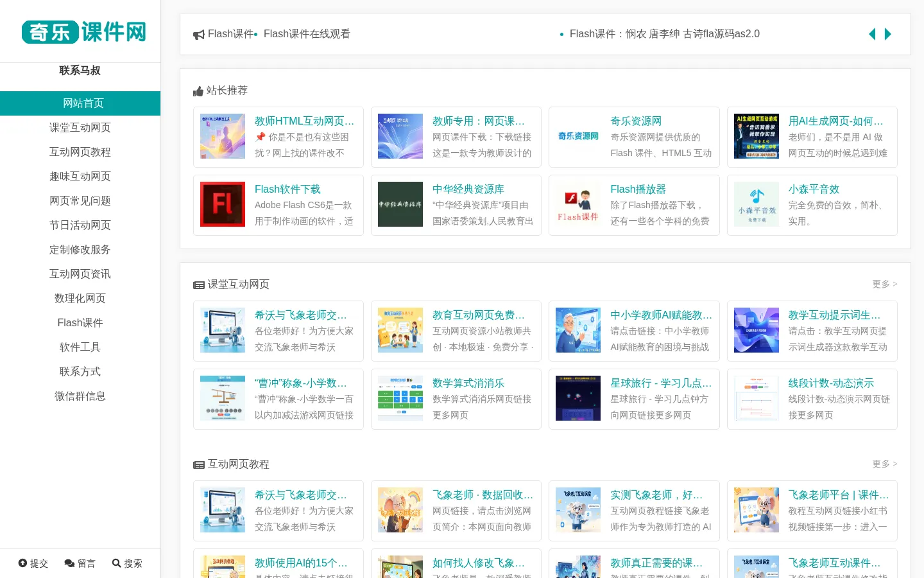Open the 曹冲称象 balance-scale thumbnail
Screen dimensions: 924x578
pos(223,398)
